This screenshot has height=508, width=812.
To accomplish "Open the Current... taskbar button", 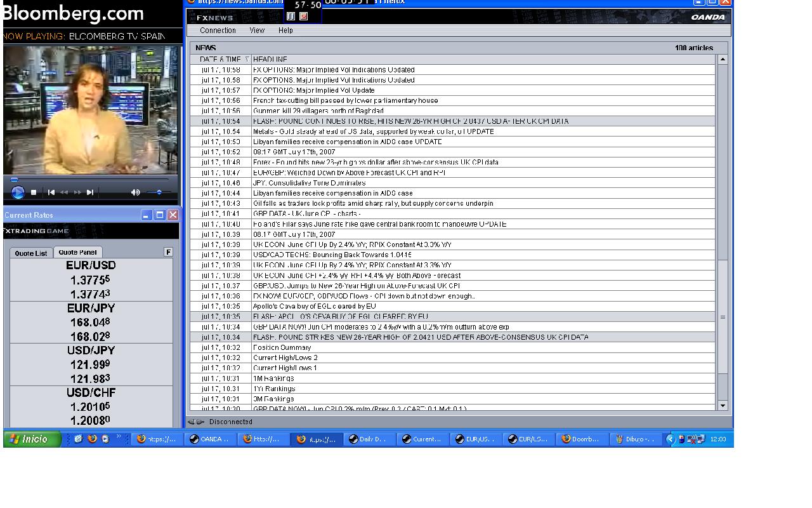I will [x=422, y=439].
